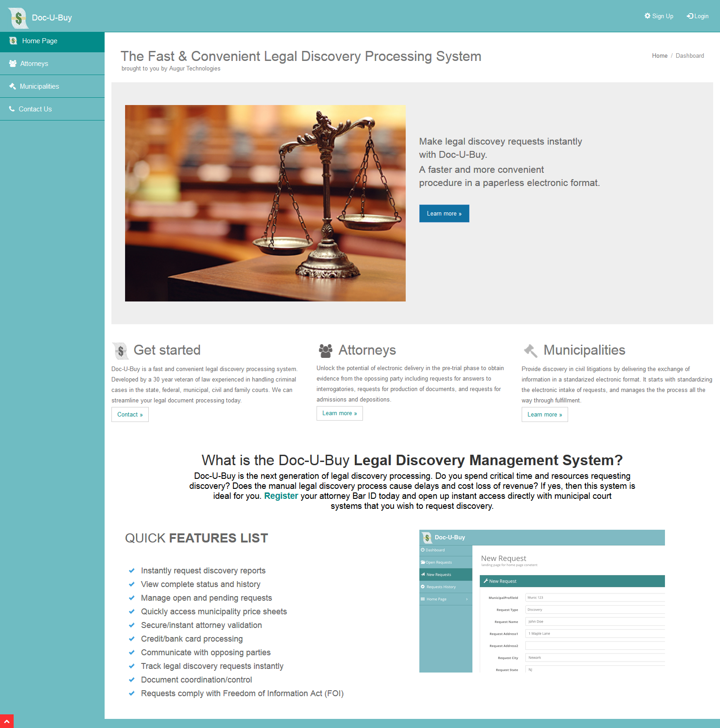Select Contact Us in the sidebar
The height and width of the screenshot is (728, 720).
click(x=35, y=109)
